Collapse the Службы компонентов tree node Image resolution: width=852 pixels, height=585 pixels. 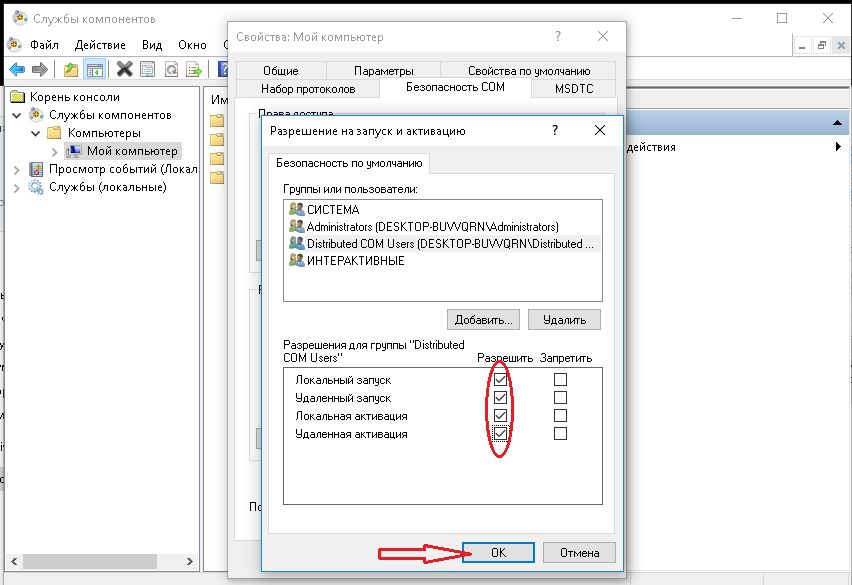click(x=17, y=115)
